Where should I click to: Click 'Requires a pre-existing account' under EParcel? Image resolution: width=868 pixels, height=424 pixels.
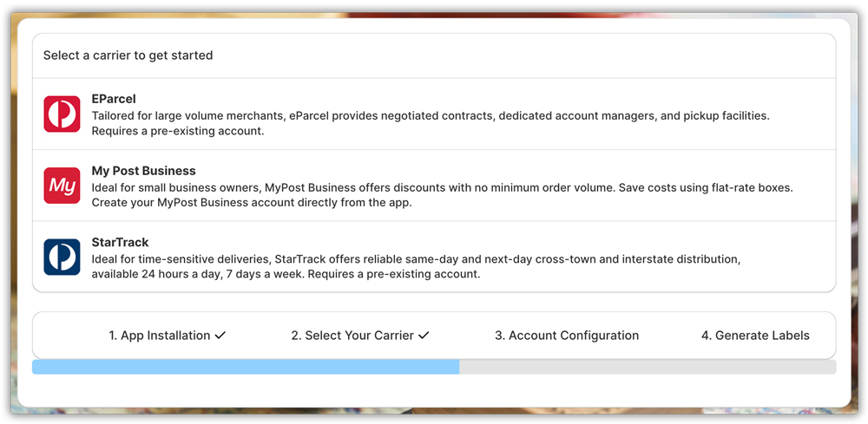coord(178,131)
